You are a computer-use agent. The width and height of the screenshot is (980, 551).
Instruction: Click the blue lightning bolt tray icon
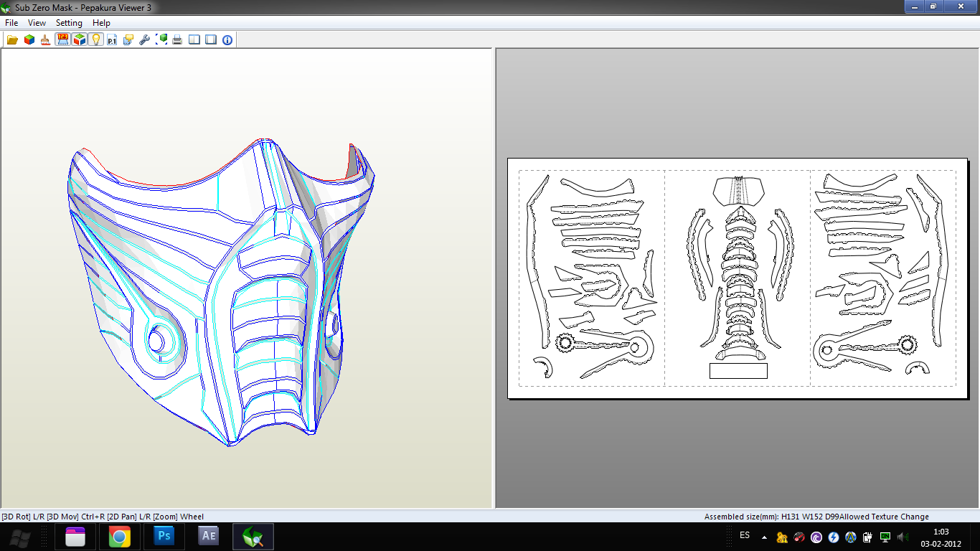[x=833, y=537]
